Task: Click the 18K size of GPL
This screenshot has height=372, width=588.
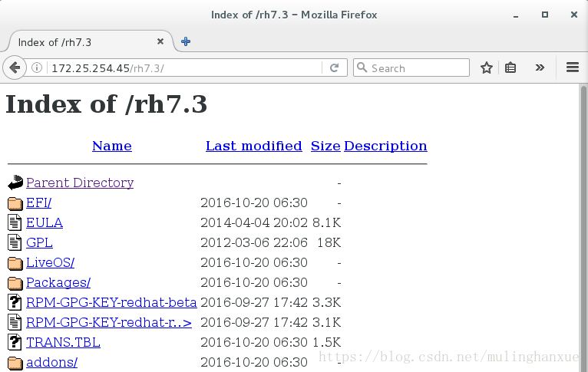Action: (329, 242)
